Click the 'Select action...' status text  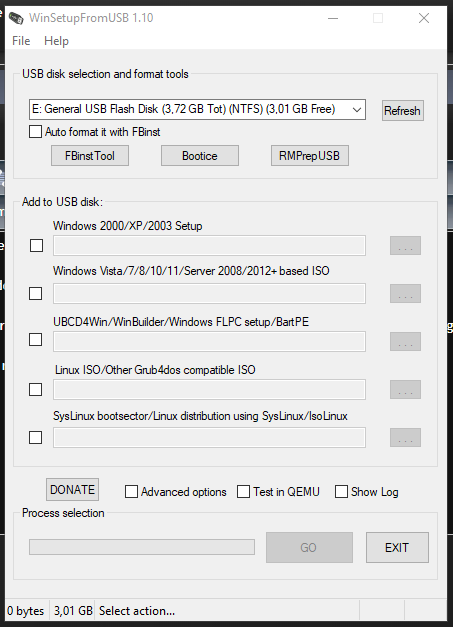[x=137, y=611]
